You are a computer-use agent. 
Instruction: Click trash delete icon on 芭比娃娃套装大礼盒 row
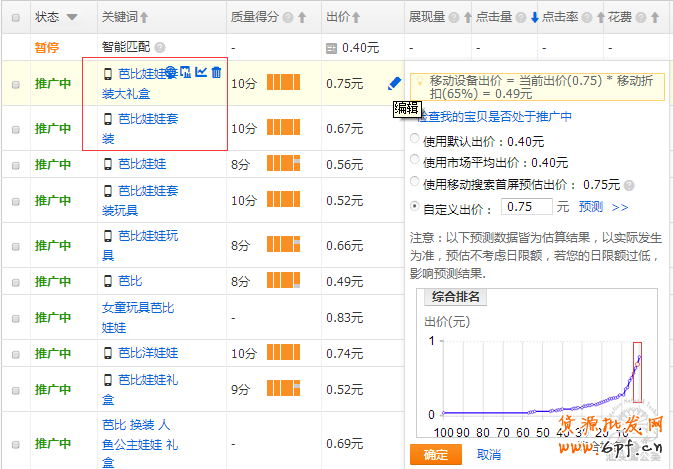pyautogui.click(x=217, y=72)
